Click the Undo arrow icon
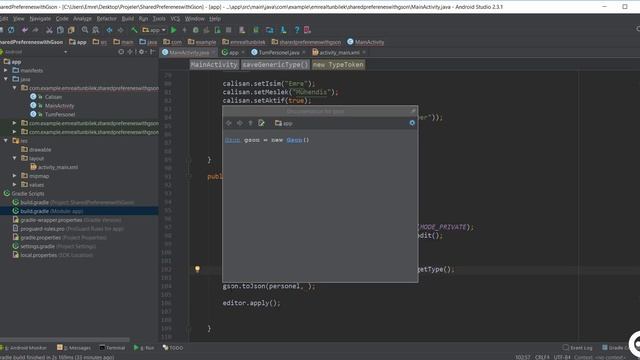This screenshot has width=640, height=360. tap(25, 30)
